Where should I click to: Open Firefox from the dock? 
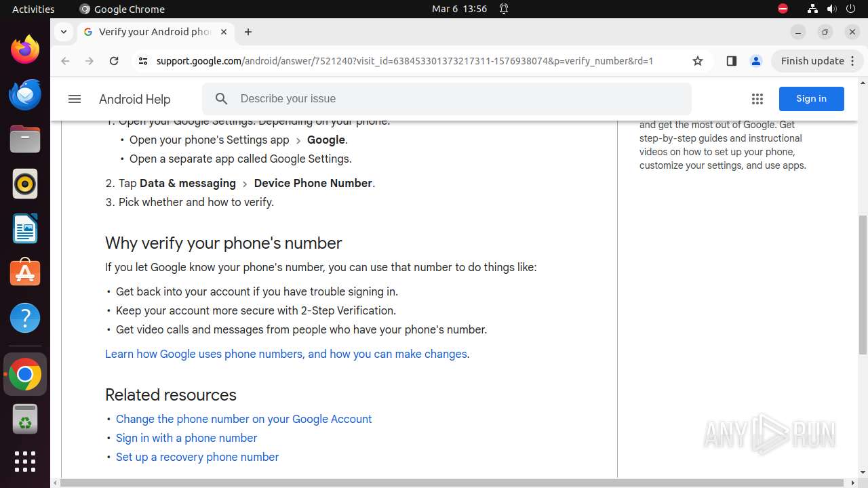coord(25,49)
